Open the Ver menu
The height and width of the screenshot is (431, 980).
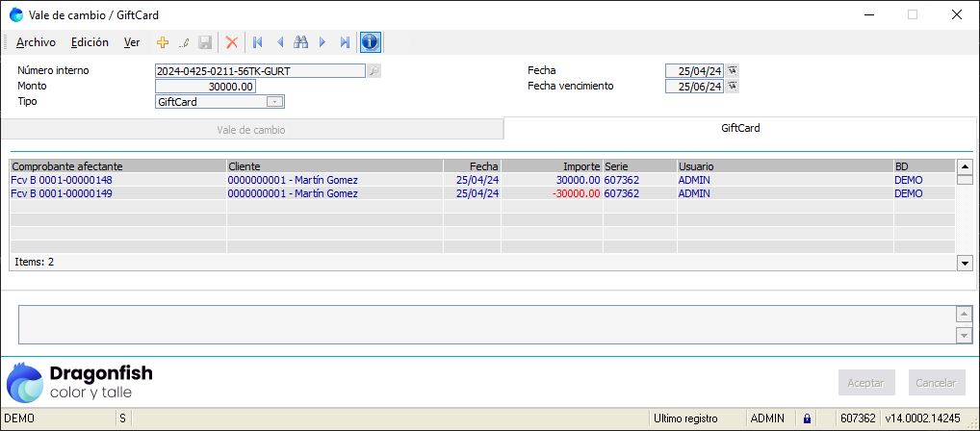[x=131, y=42]
